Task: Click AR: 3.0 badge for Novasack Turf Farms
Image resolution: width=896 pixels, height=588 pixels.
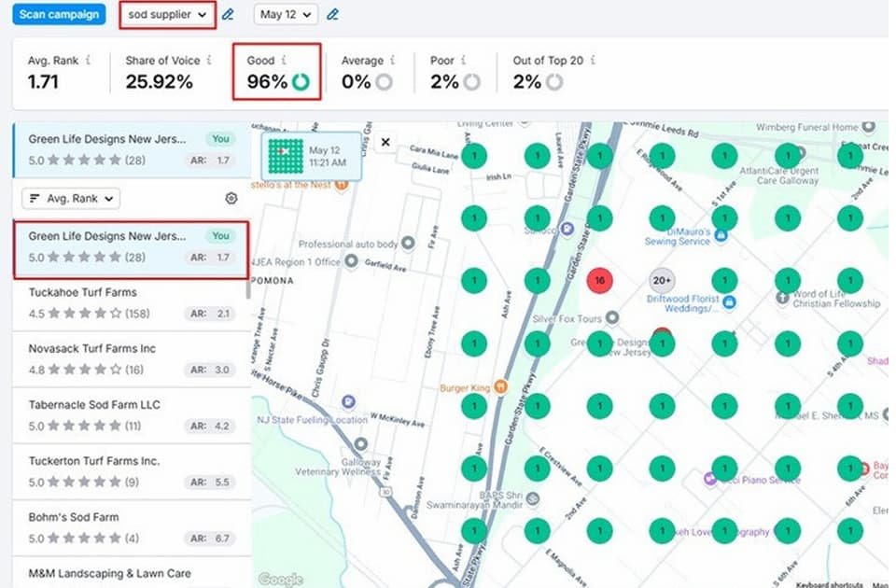Action: click(210, 370)
